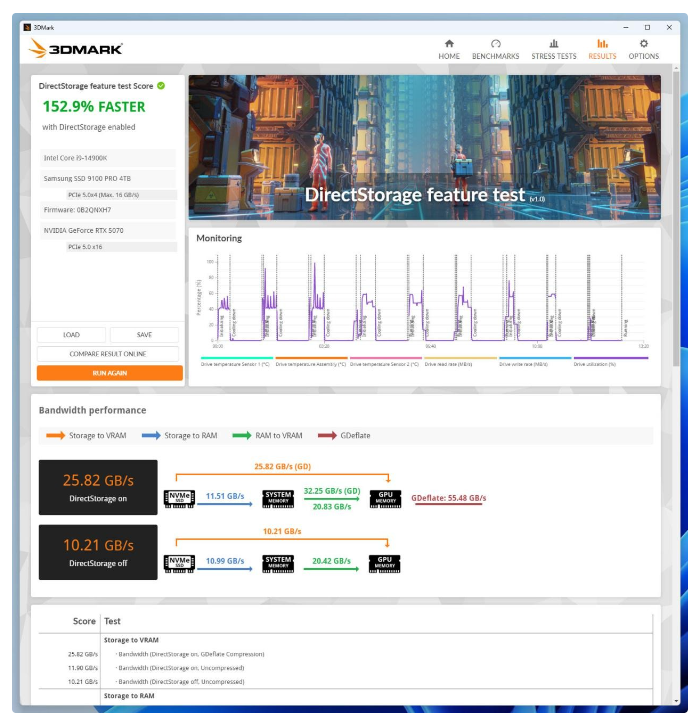Click the 3DMark logo

coord(75,48)
